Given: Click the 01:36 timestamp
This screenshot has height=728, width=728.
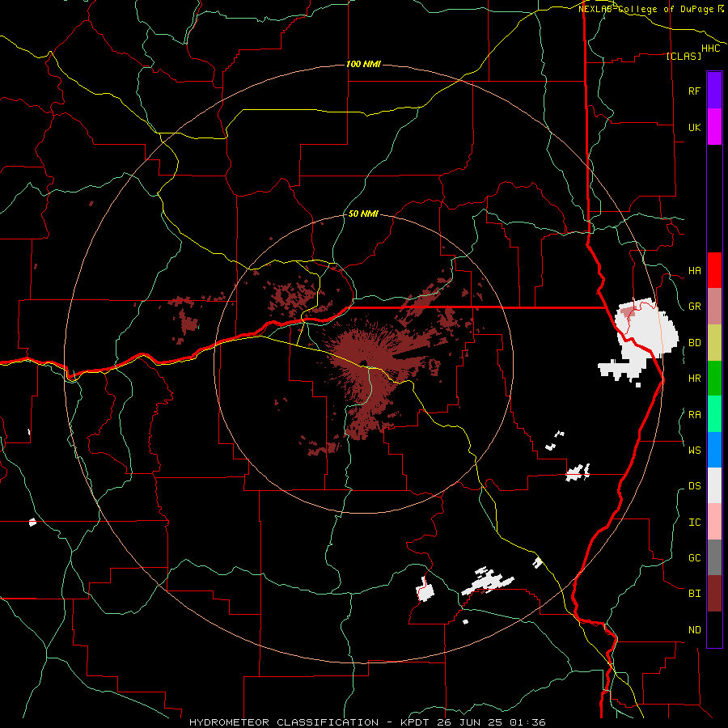Looking at the screenshot, I should [x=527, y=722].
